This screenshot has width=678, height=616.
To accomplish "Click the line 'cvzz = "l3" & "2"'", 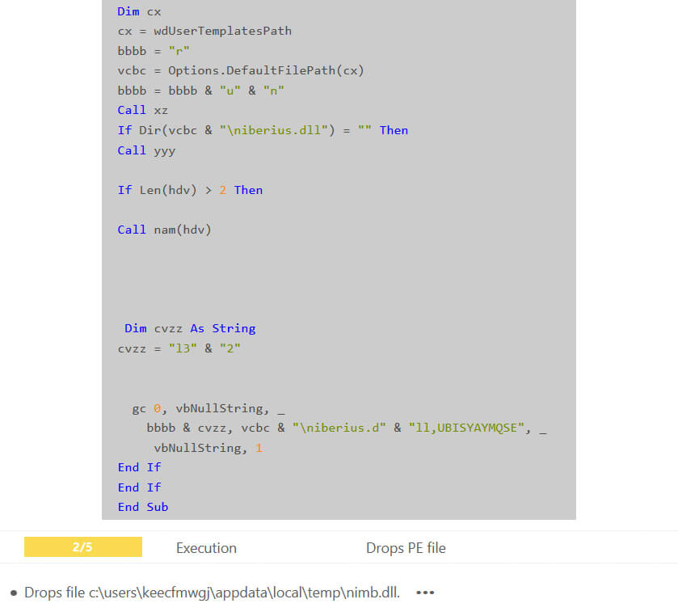I will click(179, 348).
